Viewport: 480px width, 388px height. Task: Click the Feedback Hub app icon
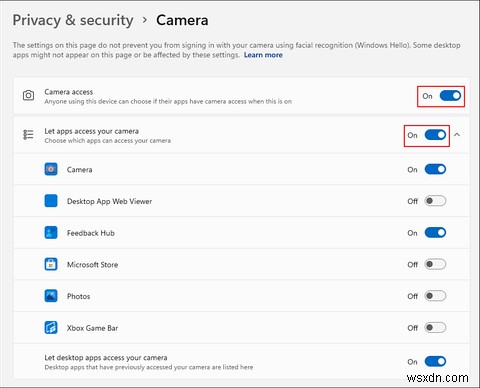pos(51,233)
